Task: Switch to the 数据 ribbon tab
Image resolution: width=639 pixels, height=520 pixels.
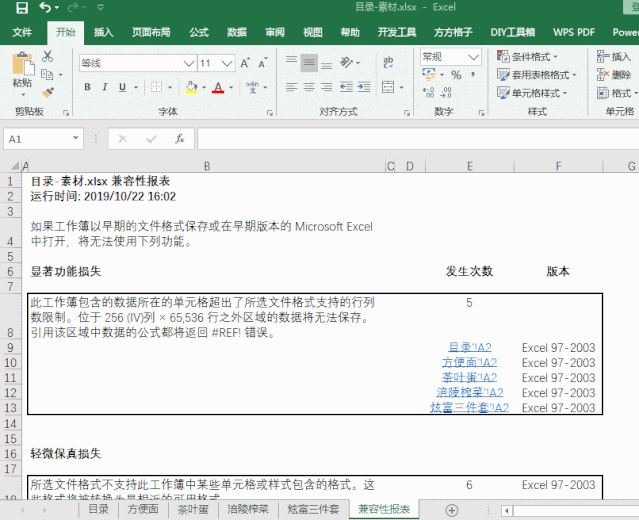Action: (x=237, y=32)
